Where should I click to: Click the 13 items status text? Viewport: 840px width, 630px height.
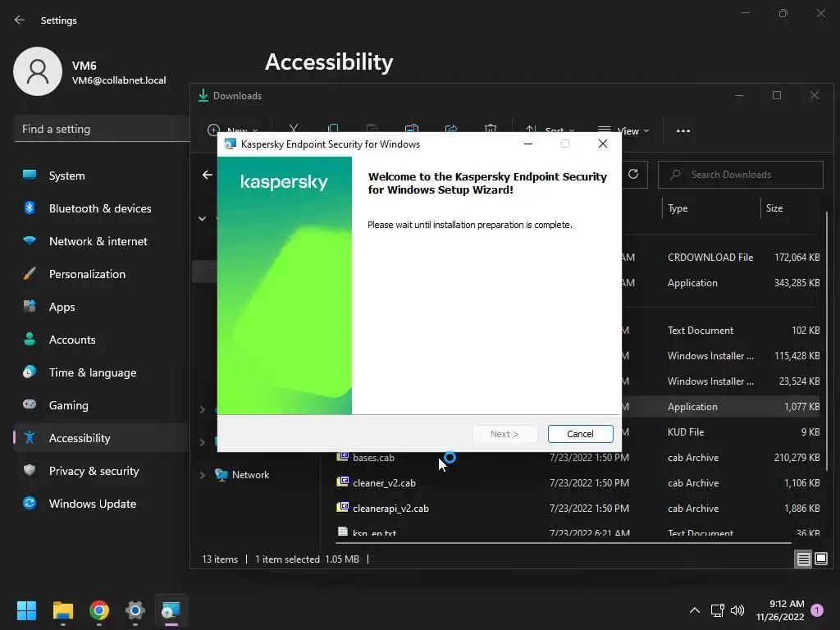pos(220,559)
